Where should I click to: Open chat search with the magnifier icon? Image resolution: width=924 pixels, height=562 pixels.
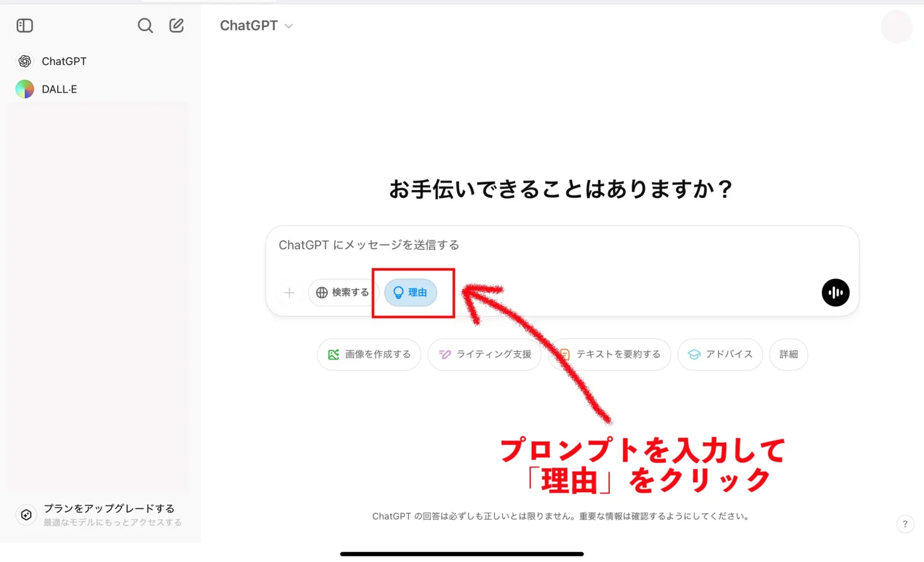145,25
